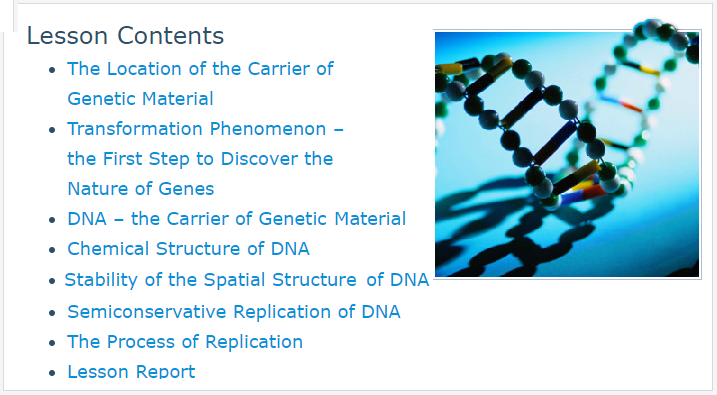Click the bullet beside Semiconservative Replication of DNA

coord(52,313)
